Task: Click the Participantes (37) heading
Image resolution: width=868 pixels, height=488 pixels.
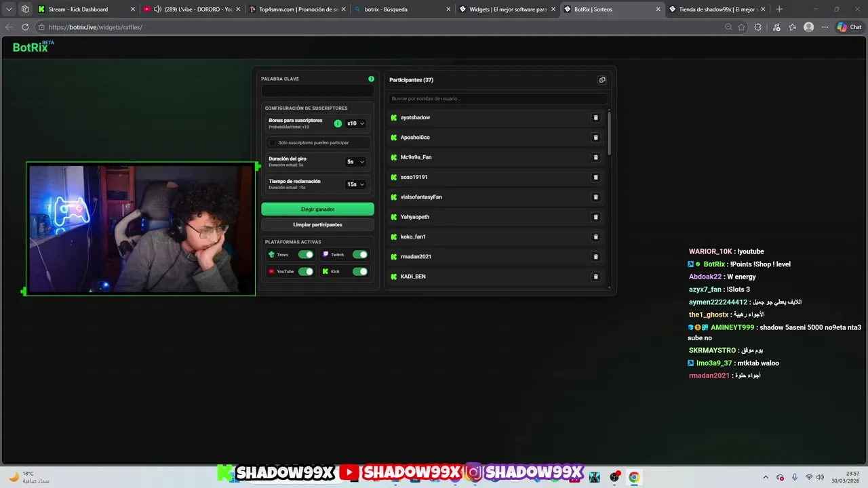Action: click(x=411, y=80)
